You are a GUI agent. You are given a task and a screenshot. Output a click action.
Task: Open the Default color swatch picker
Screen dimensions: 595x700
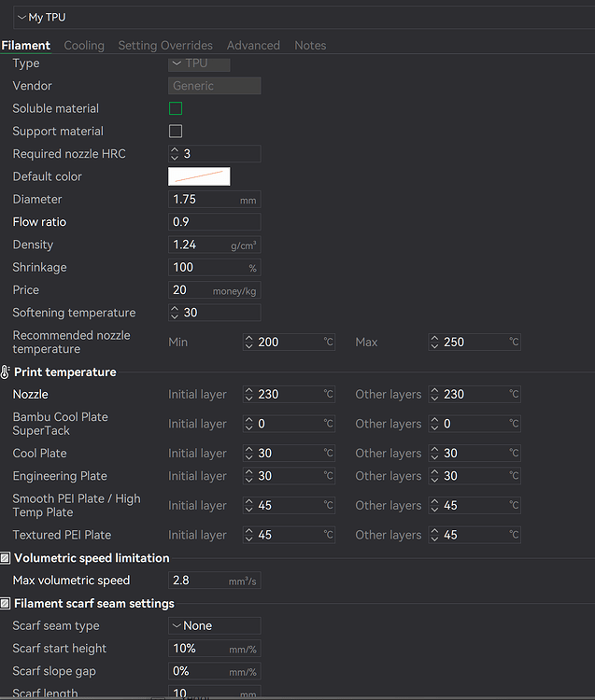tap(199, 176)
